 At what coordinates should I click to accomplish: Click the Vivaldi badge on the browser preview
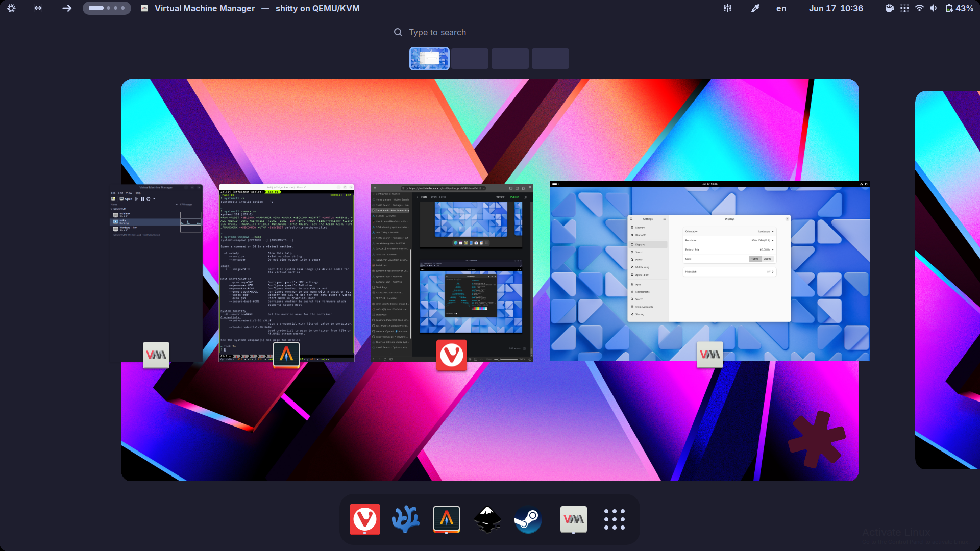pos(452,355)
